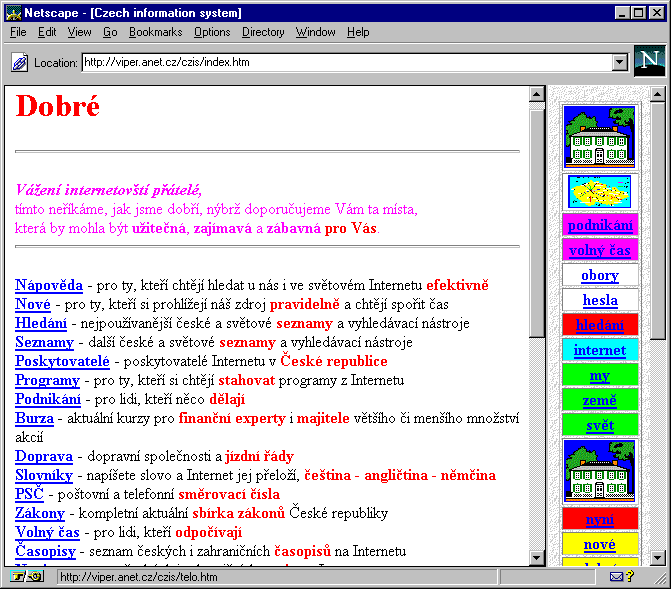This screenshot has width=671, height=589.
Task: Click the Czech Republic map image
Action: coord(600,192)
